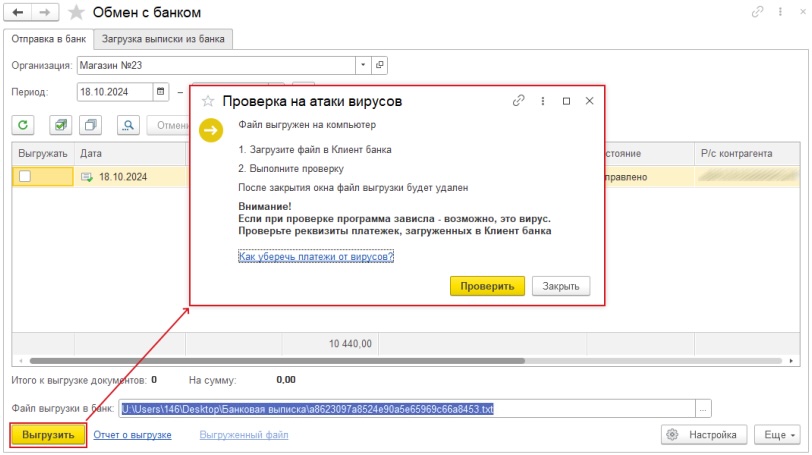Viewport: 812px width, 455px height.
Task: Switch to Загрузка выписки из банка tab
Action: click(163, 39)
